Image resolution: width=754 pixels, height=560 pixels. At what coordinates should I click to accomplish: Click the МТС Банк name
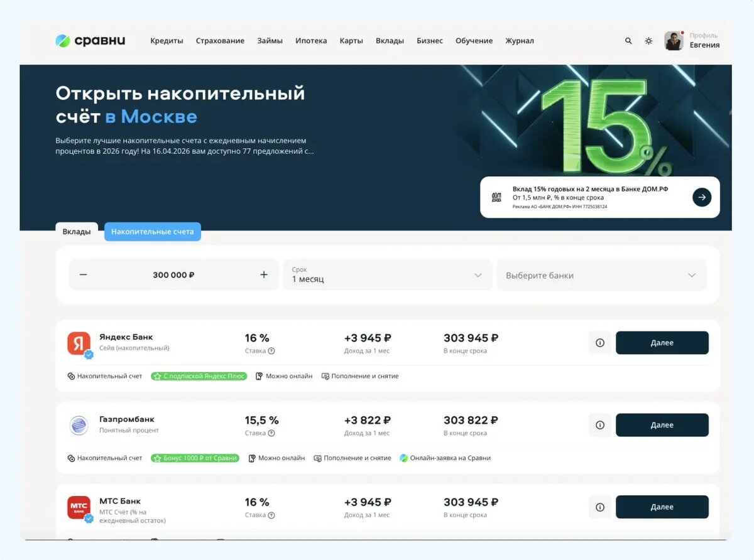(120, 502)
